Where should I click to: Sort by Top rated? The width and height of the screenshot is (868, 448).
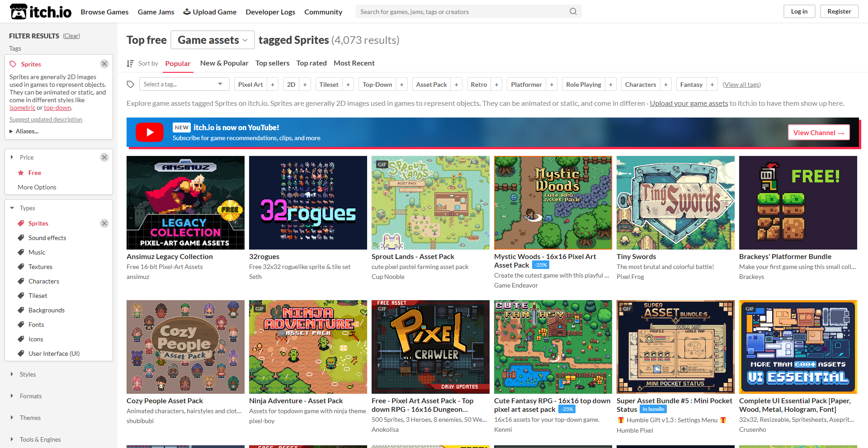click(311, 63)
